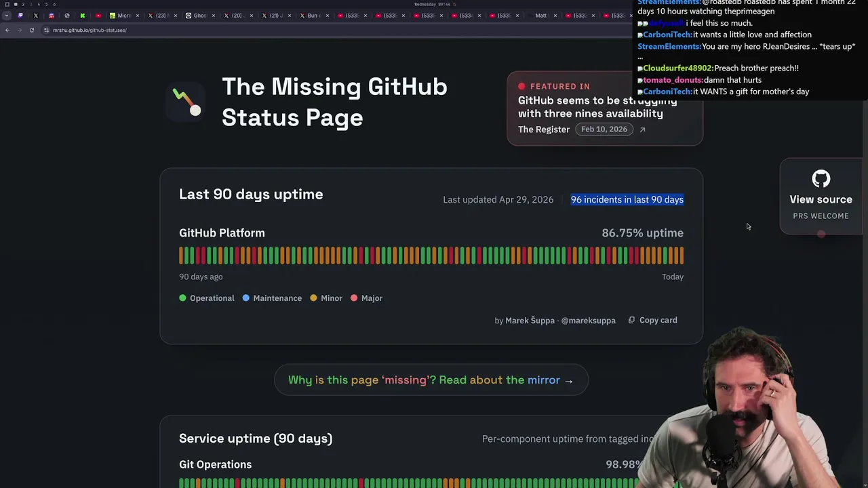868x488 pixels.
Task: Click the Cloudsurfer48902 chat username
Action: pyautogui.click(x=678, y=68)
